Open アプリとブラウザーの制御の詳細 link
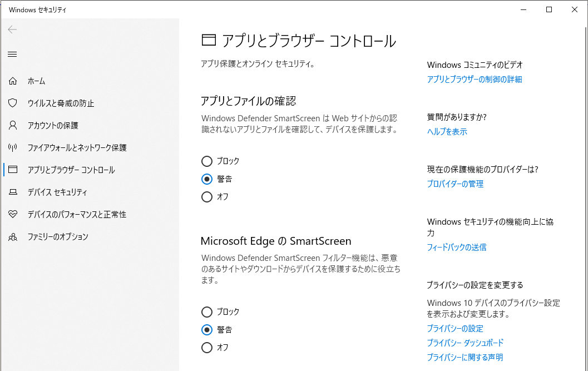 coord(474,80)
